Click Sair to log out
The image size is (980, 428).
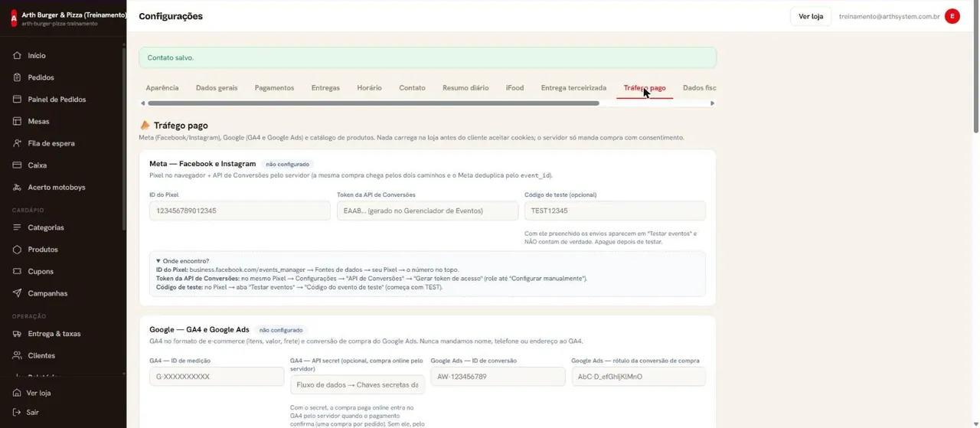32,412
